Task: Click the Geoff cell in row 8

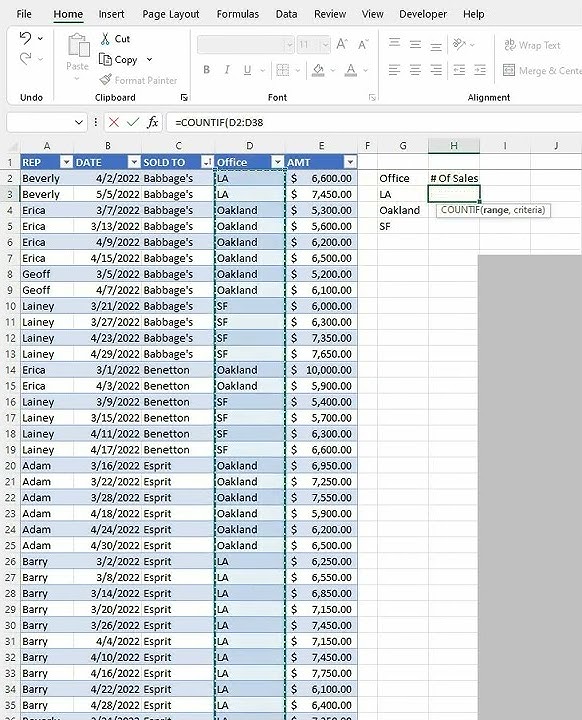Action: [x=47, y=274]
